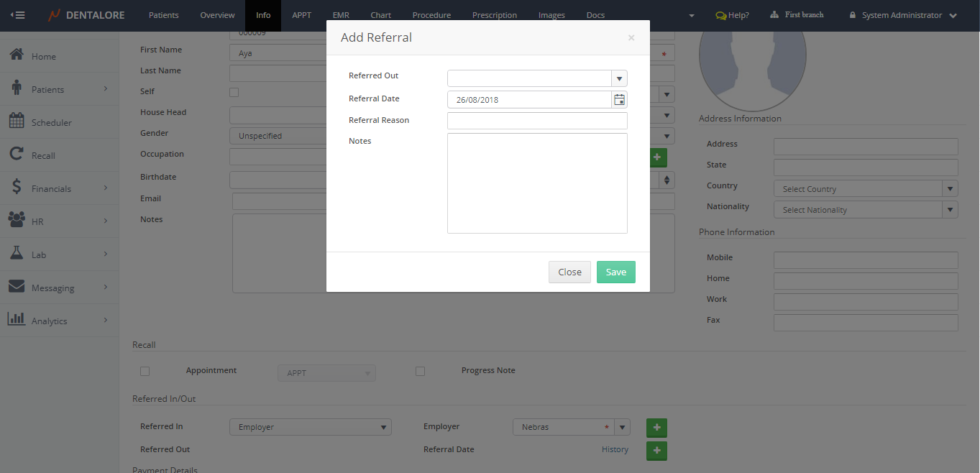Click the Recall refresh icon in sidebar
Viewport: 980px width, 473px height.
coord(17,155)
